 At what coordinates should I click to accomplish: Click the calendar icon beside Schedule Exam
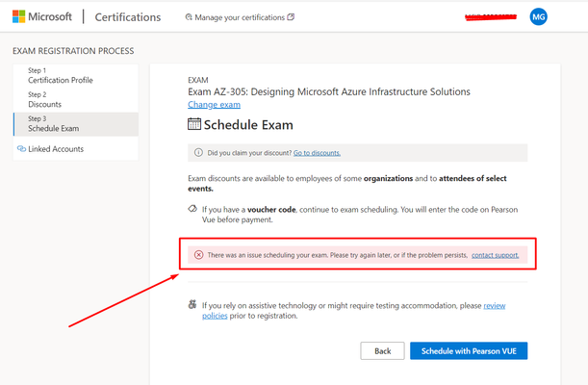[x=193, y=124]
